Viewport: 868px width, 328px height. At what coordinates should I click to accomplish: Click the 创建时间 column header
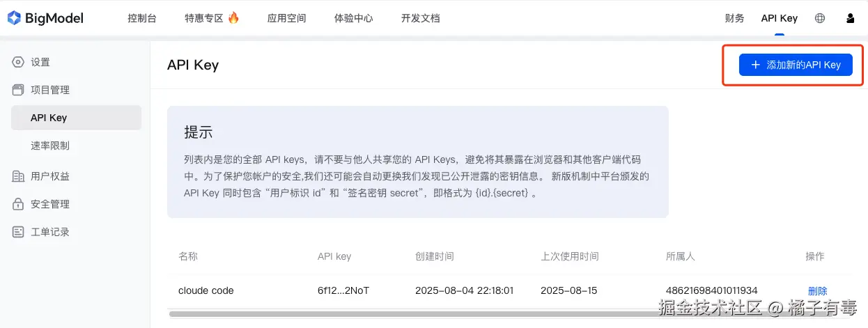pos(435,256)
